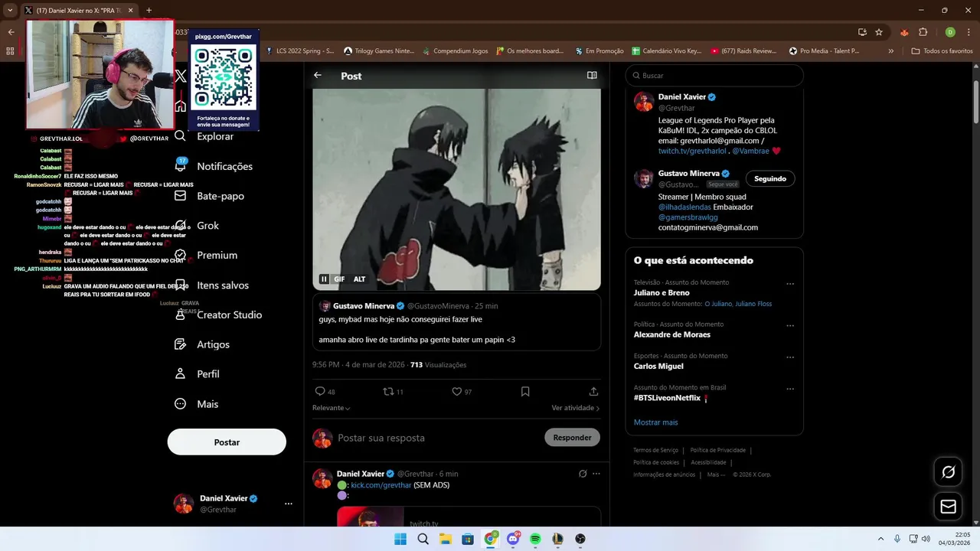Bookmark this post
Viewport: 980px width, 551px height.
coord(525,391)
